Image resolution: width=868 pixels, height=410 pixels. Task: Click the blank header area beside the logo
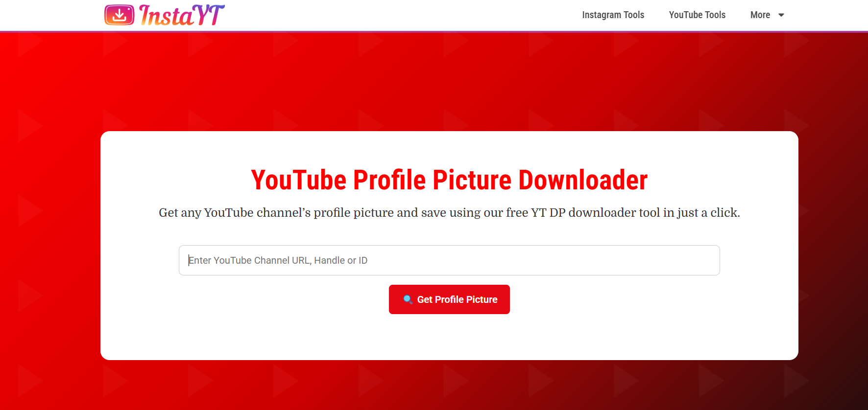coord(392,15)
